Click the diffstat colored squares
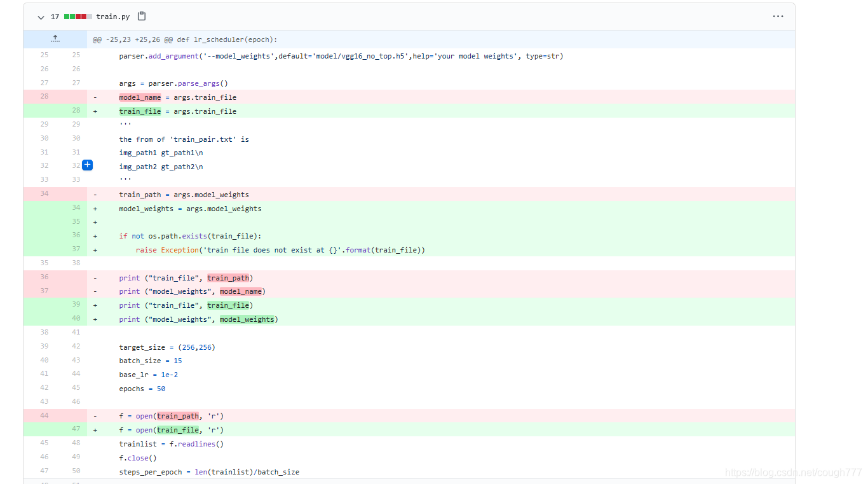Image resolution: width=868 pixels, height=484 pixels. click(78, 17)
